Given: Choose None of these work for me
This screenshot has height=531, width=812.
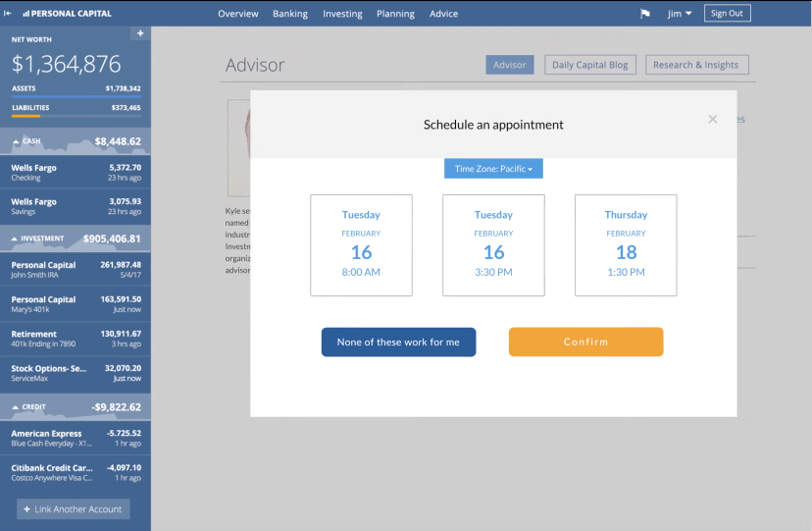Looking at the screenshot, I should [398, 342].
